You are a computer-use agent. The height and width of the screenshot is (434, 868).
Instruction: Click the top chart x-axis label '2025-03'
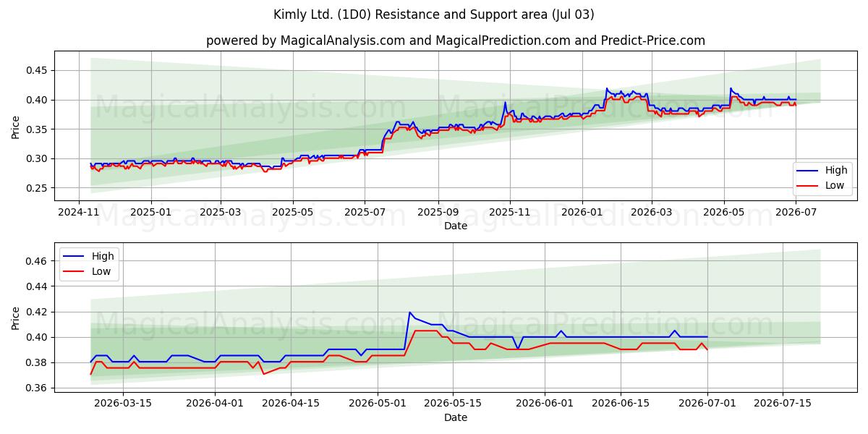coord(221,213)
